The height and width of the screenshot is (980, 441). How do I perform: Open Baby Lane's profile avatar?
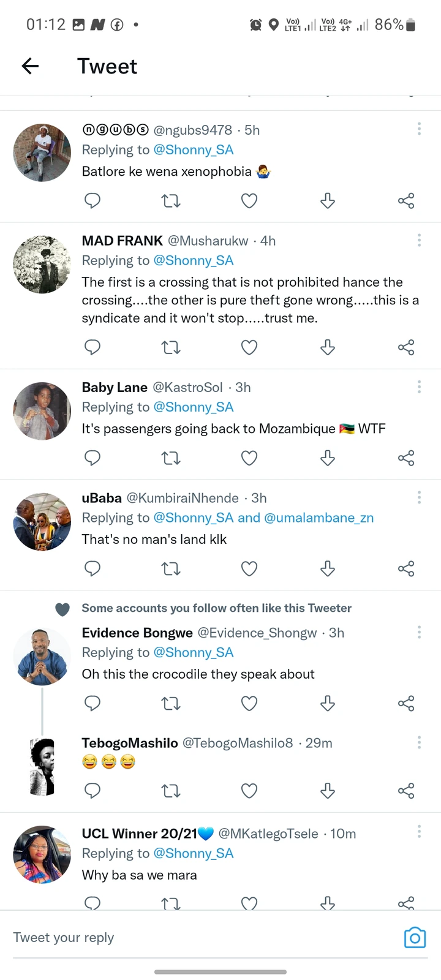click(42, 411)
